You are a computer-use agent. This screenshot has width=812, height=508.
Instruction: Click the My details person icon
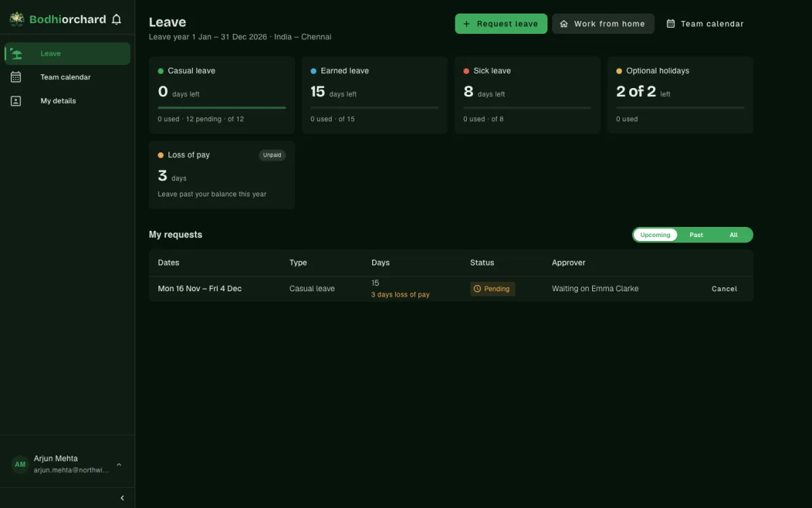(x=16, y=101)
